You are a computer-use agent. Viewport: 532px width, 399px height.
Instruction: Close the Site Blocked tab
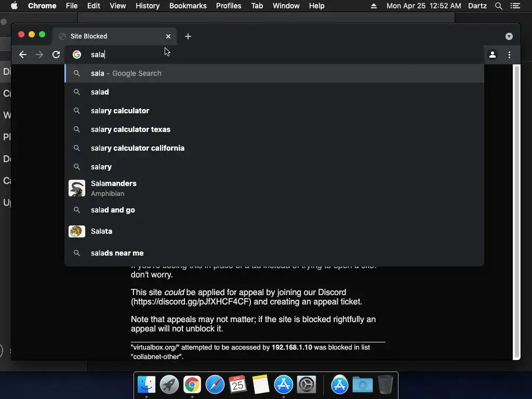168,36
